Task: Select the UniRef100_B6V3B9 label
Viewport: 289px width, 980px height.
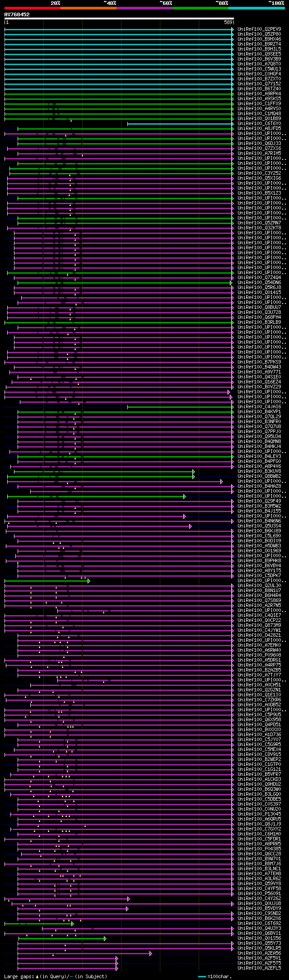Action: 259,59
